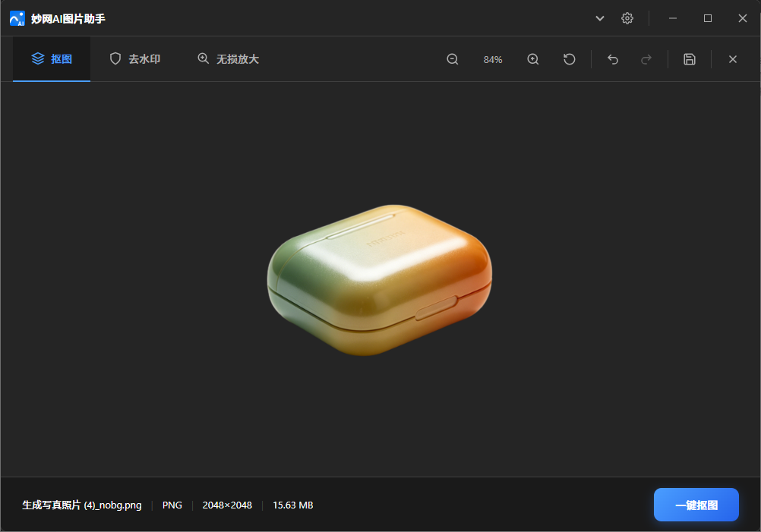Switch to the 抠图 tab
761x532 pixels.
tap(52, 59)
